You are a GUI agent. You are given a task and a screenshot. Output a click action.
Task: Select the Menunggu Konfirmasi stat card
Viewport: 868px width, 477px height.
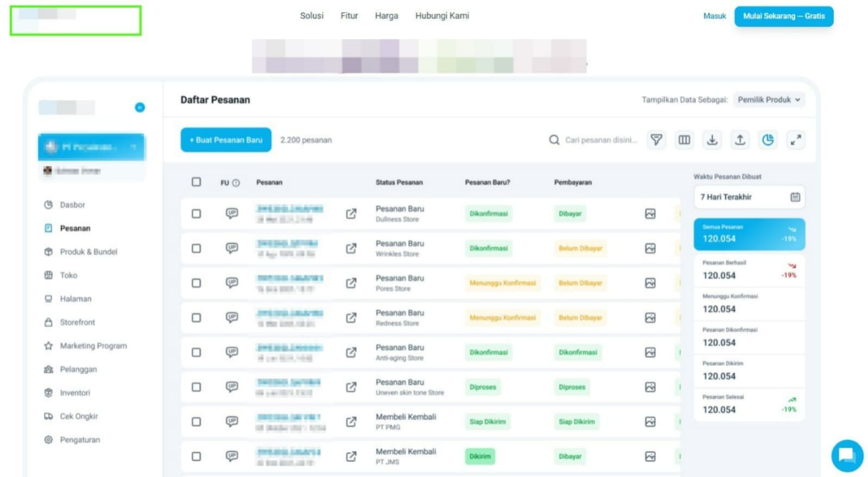click(749, 304)
